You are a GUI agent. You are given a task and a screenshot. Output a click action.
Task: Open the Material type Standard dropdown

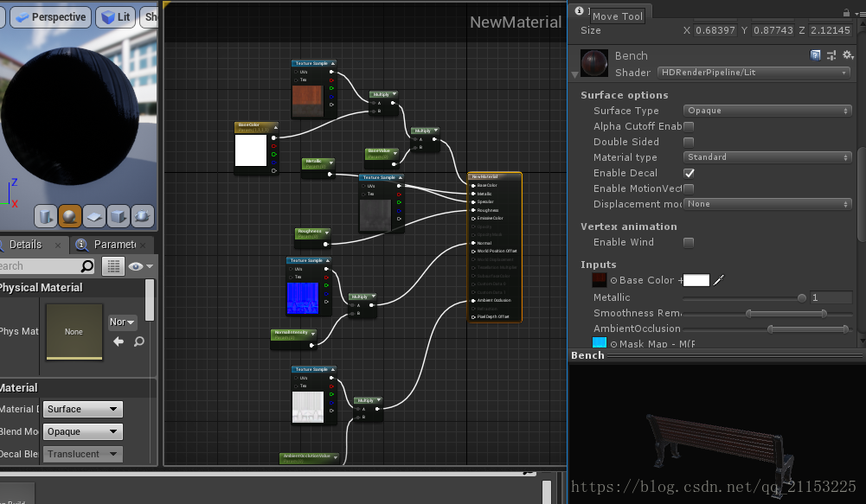coord(767,157)
